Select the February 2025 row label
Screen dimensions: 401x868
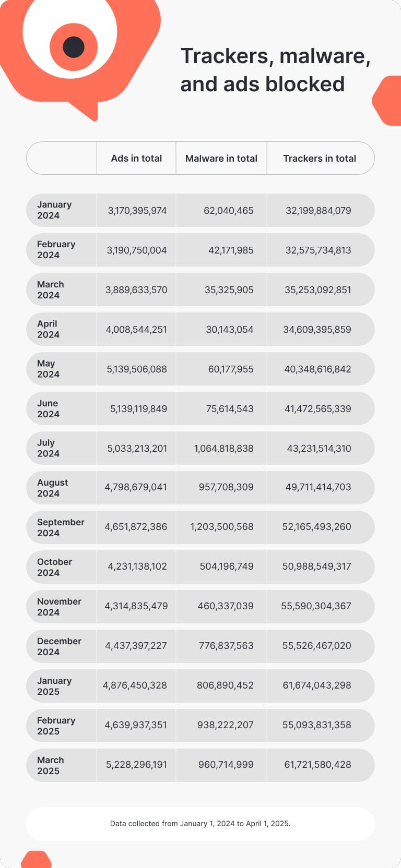point(56,726)
